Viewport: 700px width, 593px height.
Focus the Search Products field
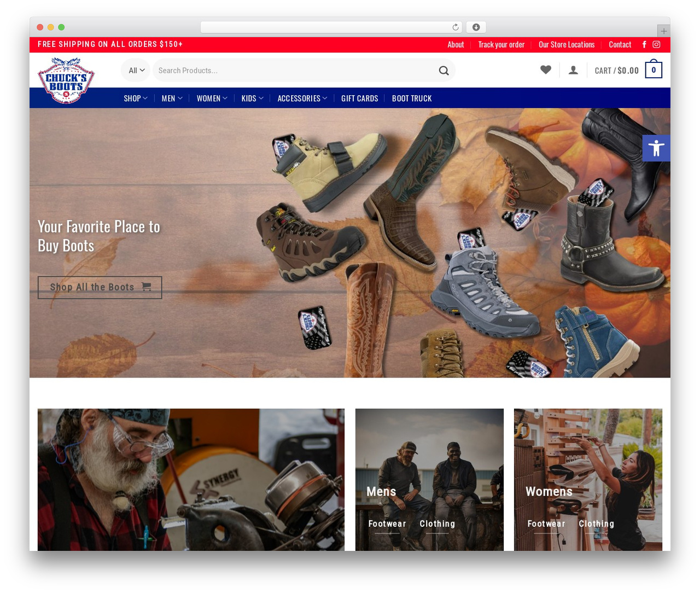pos(295,71)
